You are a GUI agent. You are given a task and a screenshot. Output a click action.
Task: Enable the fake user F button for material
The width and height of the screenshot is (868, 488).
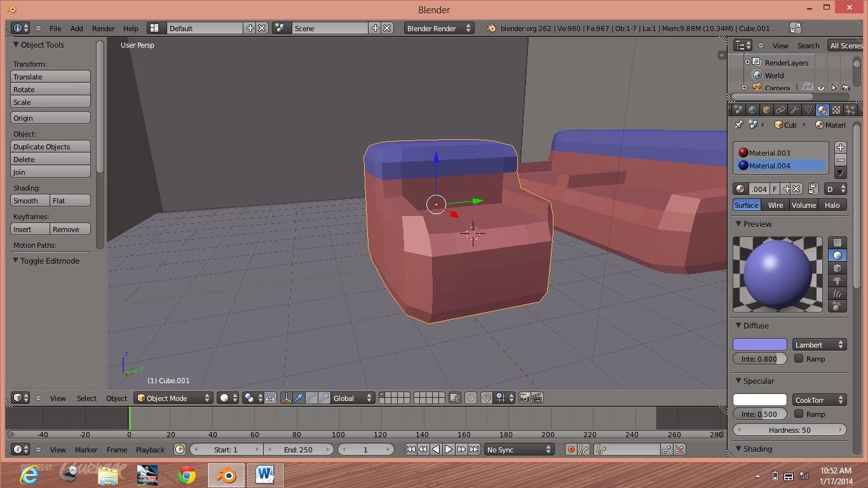(x=775, y=189)
